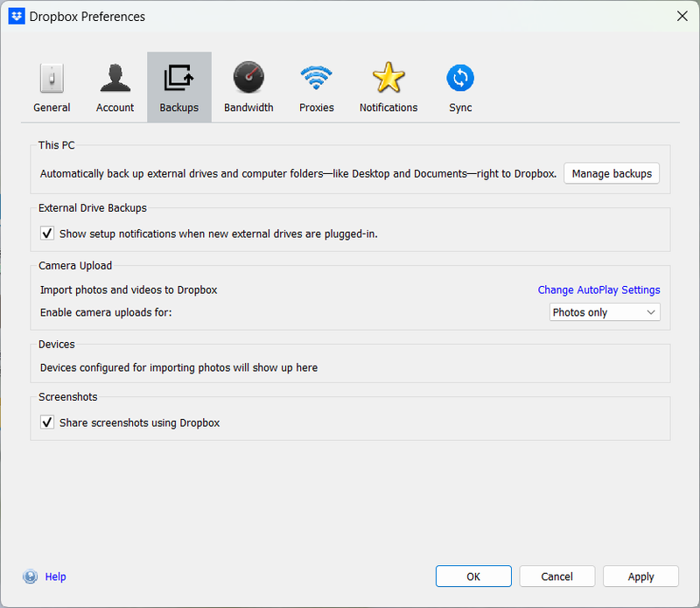Disable external drive setup notifications checkbox
This screenshot has width=700, height=608.
click(x=48, y=234)
